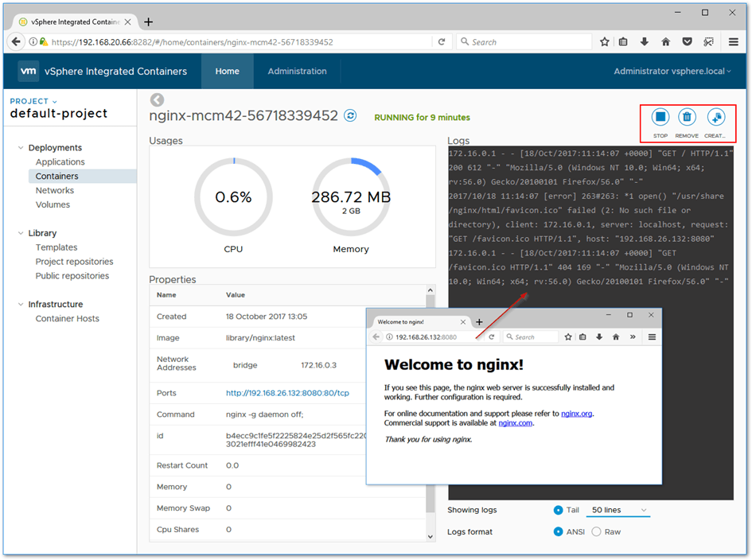Click back arrow in nginx window
Viewport: 752px width, 560px height.
point(376,336)
